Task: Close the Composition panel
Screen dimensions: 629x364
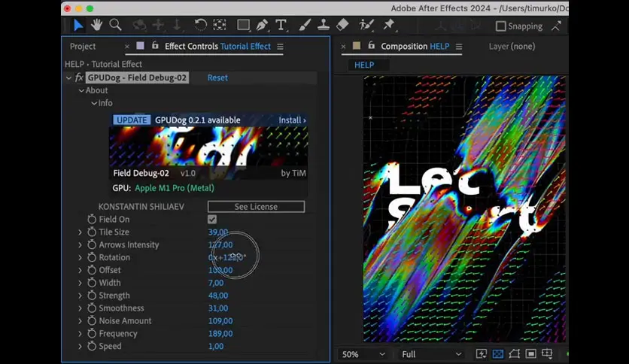Action: [343, 47]
